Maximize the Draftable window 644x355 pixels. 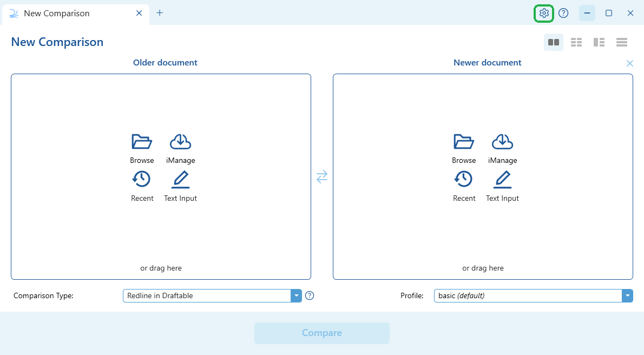pos(609,13)
